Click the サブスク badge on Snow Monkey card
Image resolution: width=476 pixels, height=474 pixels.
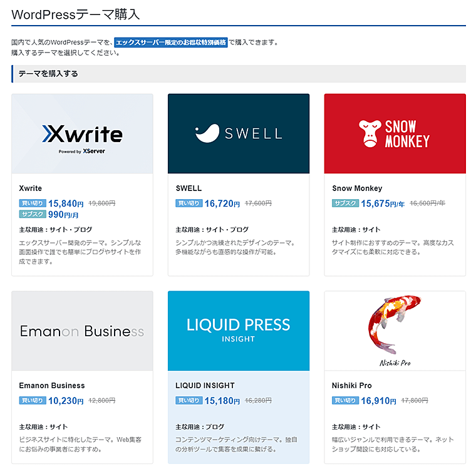(345, 203)
